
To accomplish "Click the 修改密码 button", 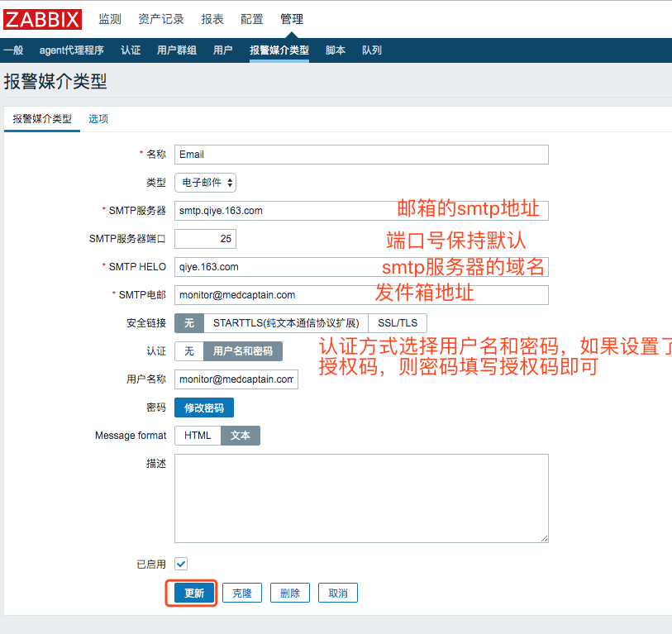I will 204,408.
